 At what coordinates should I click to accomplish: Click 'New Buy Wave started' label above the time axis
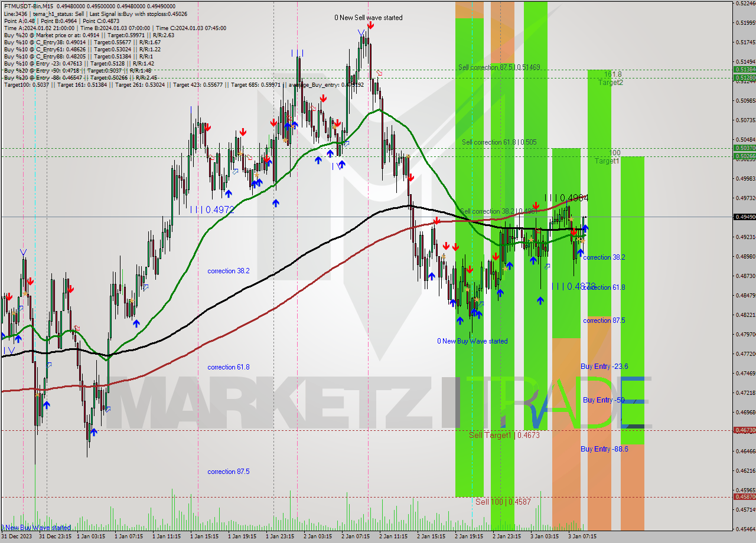pos(36,528)
